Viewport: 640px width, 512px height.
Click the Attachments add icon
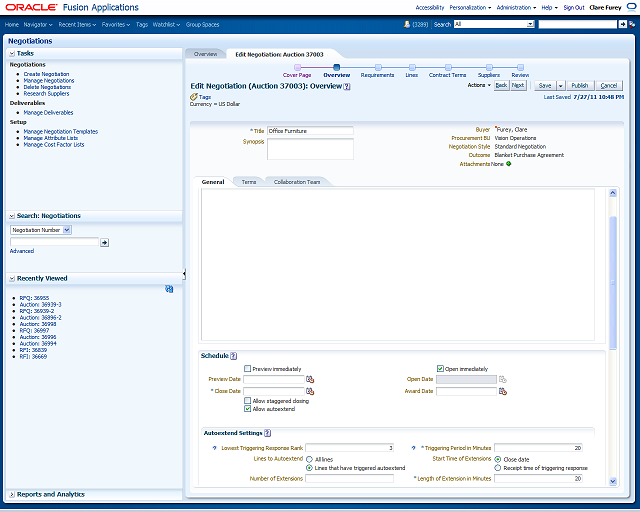coord(509,164)
